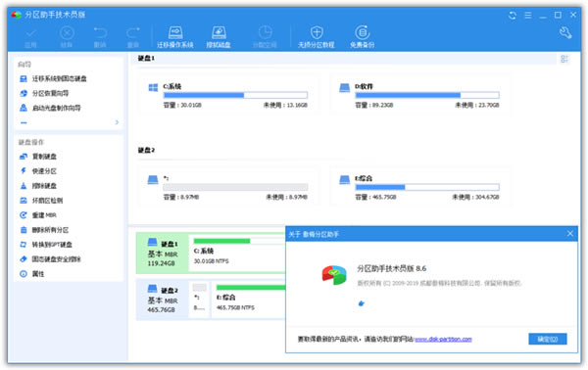Click the Discard (放弃) X-circle toolbar icon
The image size is (588, 370).
point(67,36)
